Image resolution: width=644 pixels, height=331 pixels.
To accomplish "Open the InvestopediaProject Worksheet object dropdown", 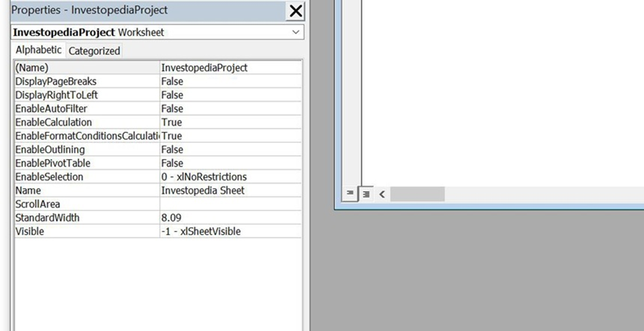I will click(295, 32).
